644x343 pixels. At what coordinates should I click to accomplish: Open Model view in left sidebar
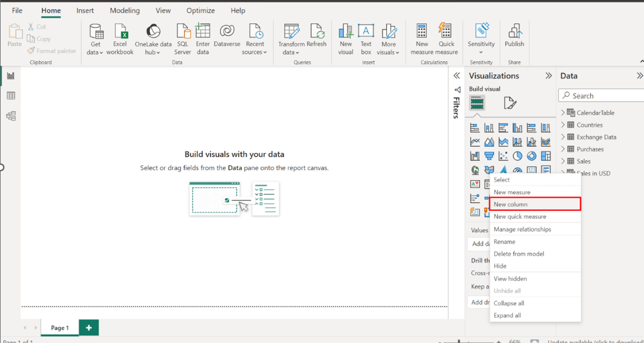(x=11, y=116)
